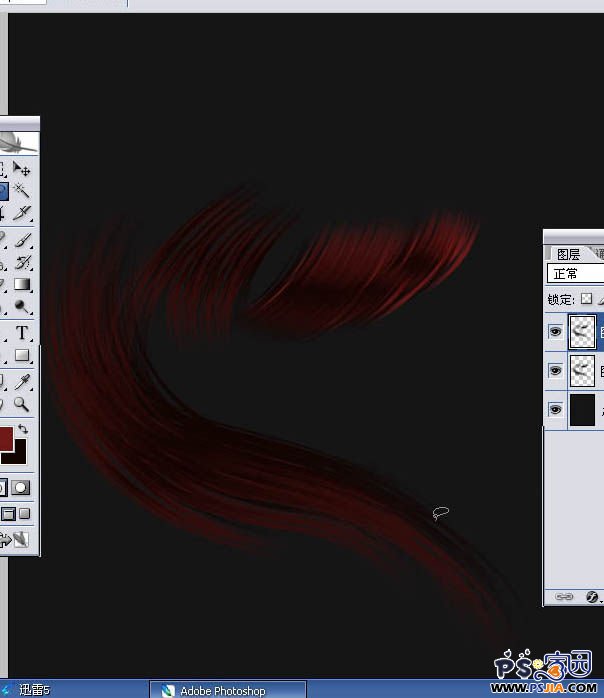604x698 pixels.
Task: Swap foreground and background colors icon
Action: [23, 429]
